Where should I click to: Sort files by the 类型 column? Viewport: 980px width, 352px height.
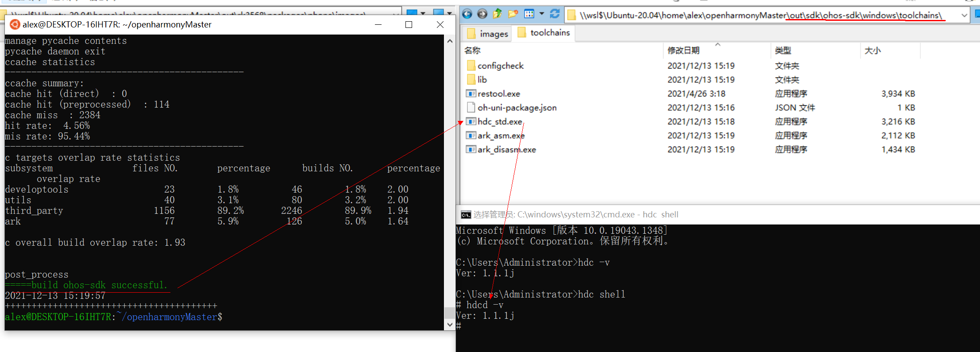816,50
